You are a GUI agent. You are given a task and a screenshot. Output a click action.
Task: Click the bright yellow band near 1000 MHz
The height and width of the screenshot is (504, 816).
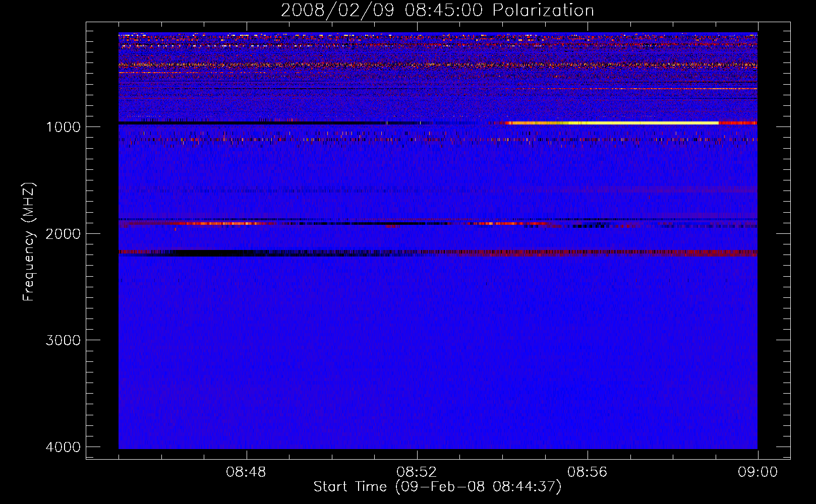pos(612,122)
